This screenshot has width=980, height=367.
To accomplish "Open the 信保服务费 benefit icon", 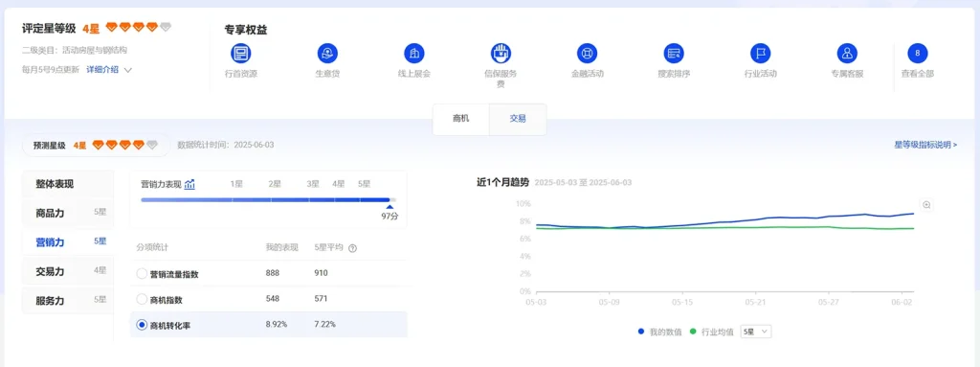I will coord(501,54).
